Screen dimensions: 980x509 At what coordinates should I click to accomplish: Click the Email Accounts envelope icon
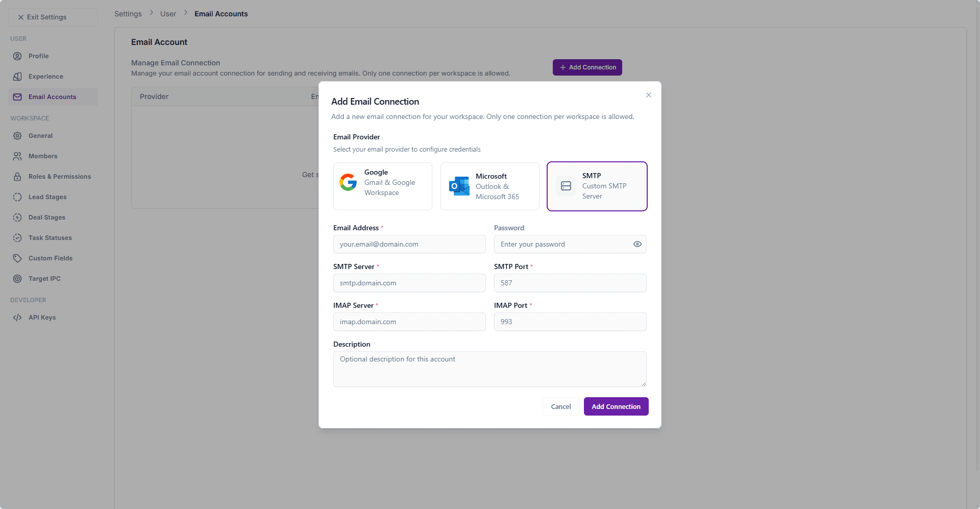click(x=17, y=97)
